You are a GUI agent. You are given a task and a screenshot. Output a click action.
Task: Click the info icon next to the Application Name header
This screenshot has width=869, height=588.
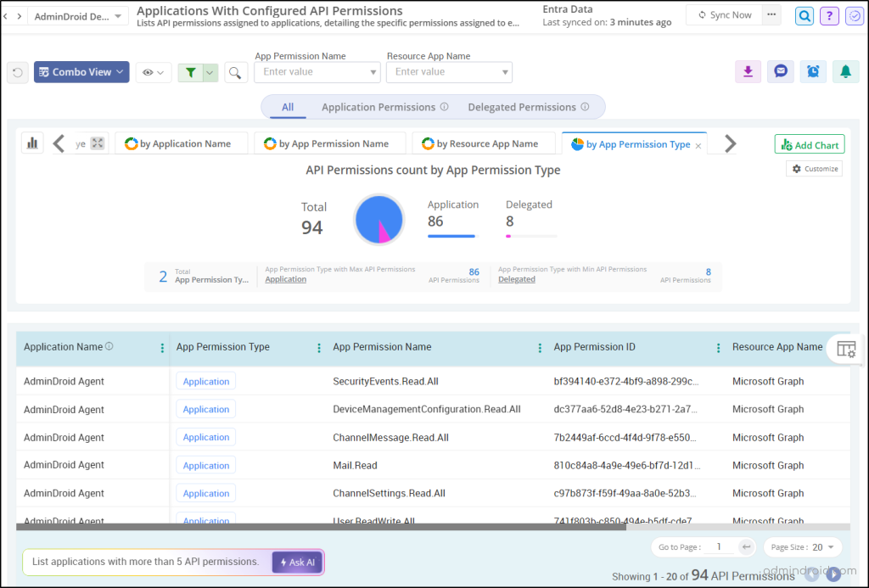click(109, 346)
